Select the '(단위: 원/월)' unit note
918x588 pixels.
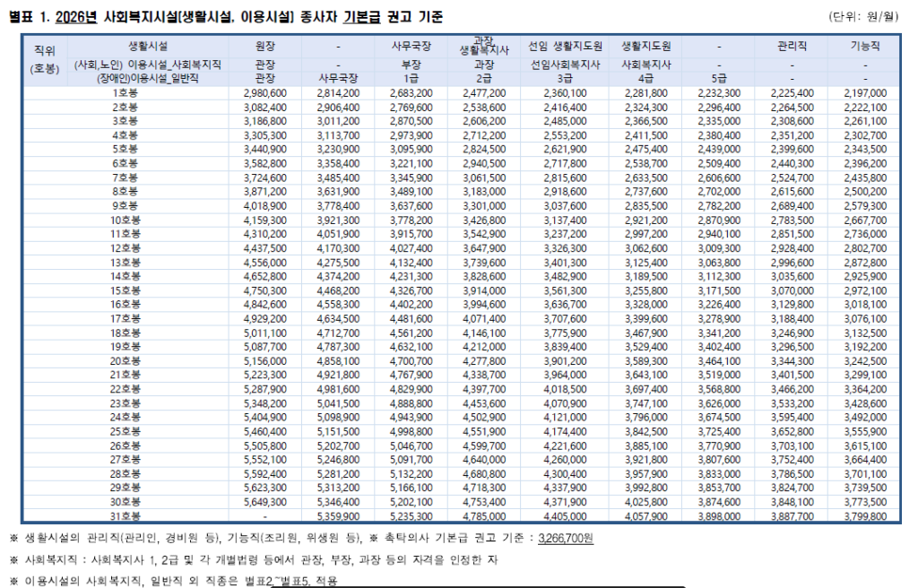click(863, 16)
